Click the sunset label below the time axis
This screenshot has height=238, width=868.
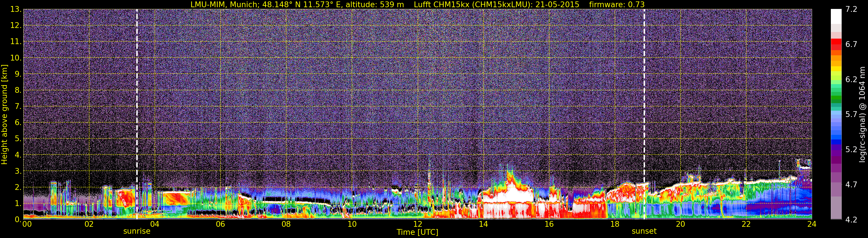point(644,231)
